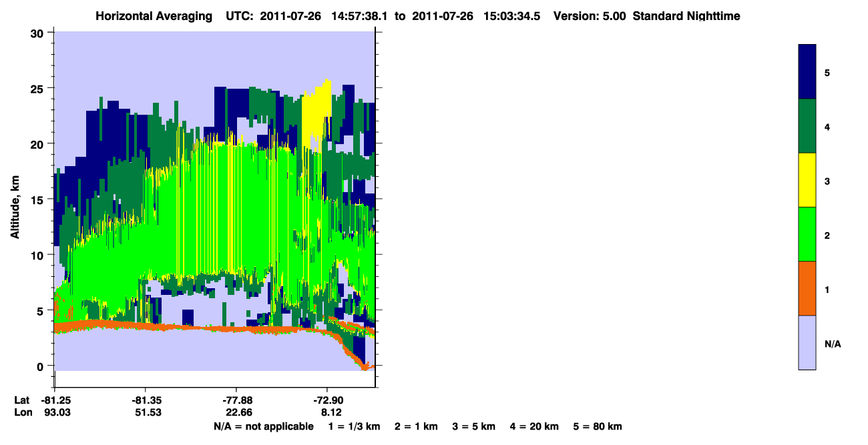Click the start time '14:57:38.1'

[x=359, y=16]
